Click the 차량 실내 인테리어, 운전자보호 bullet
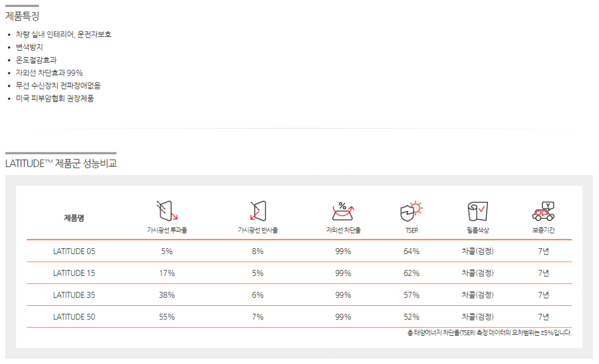This screenshot has height=364, width=599. click(x=63, y=34)
